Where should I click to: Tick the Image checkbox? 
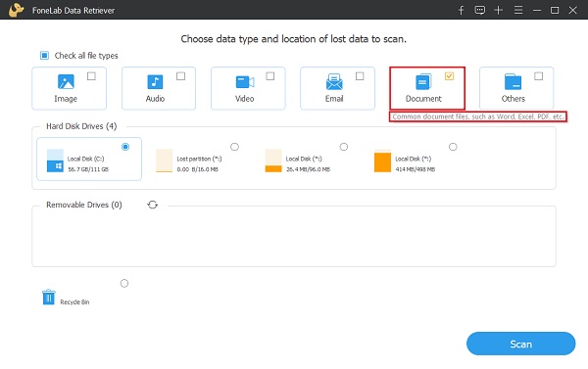91,76
